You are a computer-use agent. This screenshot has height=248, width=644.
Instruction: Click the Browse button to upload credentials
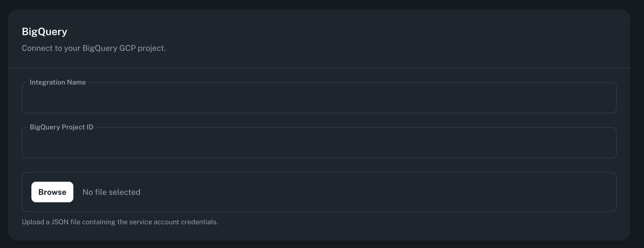pyautogui.click(x=52, y=192)
